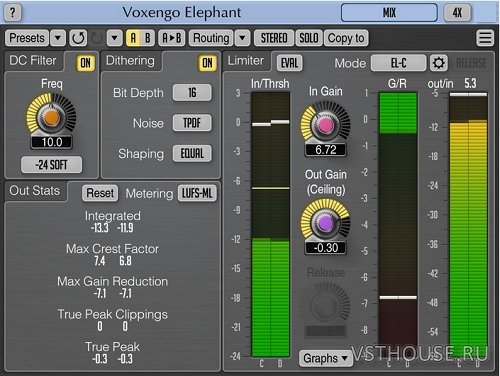The width and height of the screenshot is (500, 376).
Task: Expand the Routing dropdown arrow
Action: tap(243, 38)
